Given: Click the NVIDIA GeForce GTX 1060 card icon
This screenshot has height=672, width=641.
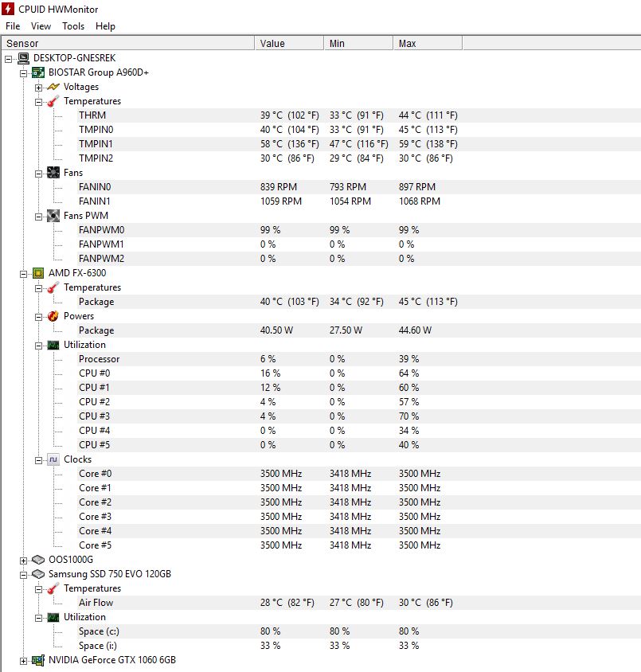Looking at the screenshot, I should pyautogui.click(x=38, y=660).
